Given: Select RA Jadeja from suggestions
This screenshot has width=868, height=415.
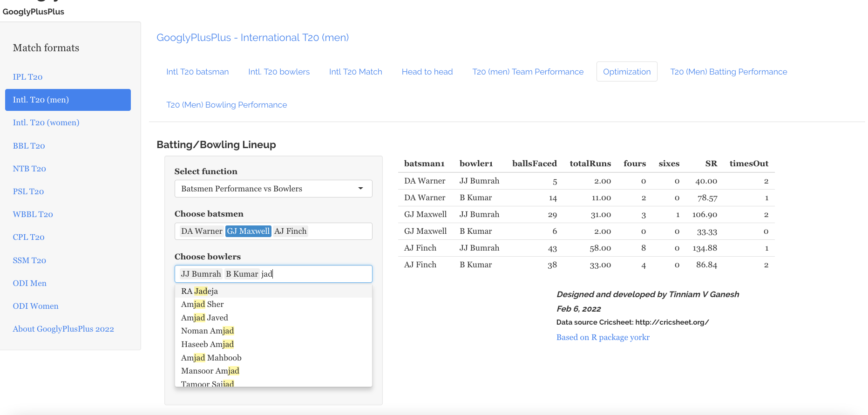Looking at the screenshot, I should [200, 291].
